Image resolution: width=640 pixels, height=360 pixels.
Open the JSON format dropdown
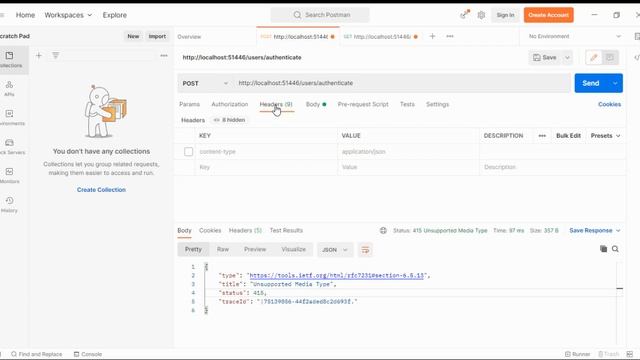pos(334,250)
